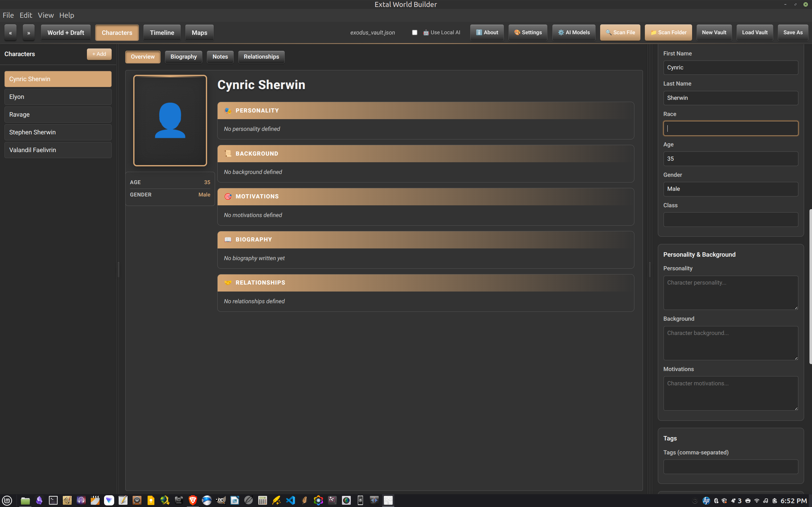This screenshot has width=812, height=507.
Task: Open AI Models configuration
Action: click(x=573, y=33)
